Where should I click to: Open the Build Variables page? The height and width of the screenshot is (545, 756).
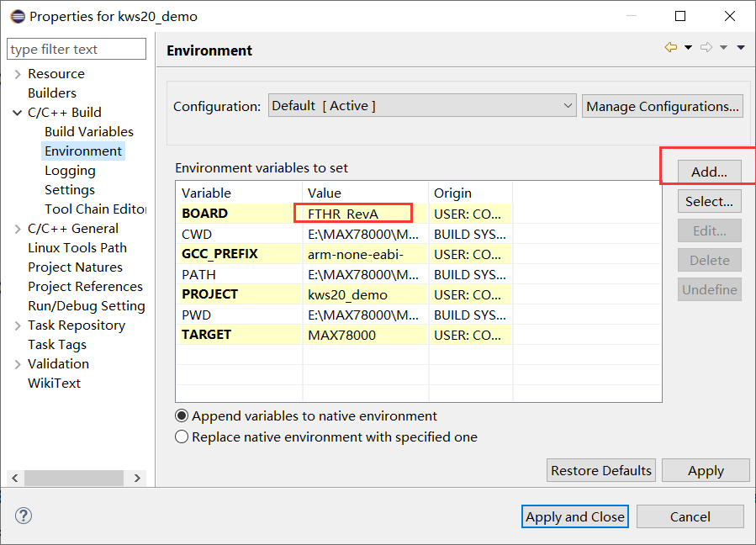[89, 132]
